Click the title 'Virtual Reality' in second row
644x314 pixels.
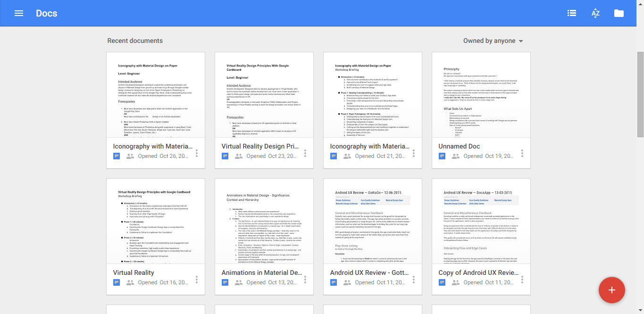click(134, 273)
